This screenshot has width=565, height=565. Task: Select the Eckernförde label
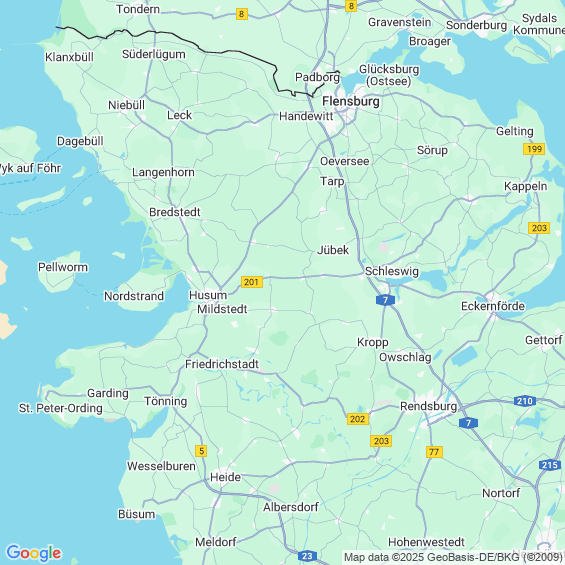point(493,306)
